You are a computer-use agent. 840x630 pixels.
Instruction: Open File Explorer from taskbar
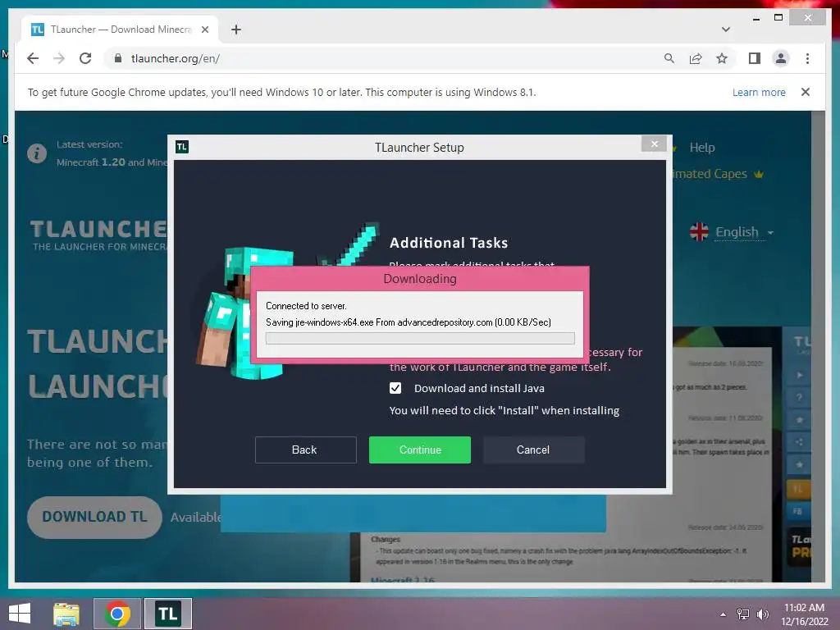click(x=66, y=614)
